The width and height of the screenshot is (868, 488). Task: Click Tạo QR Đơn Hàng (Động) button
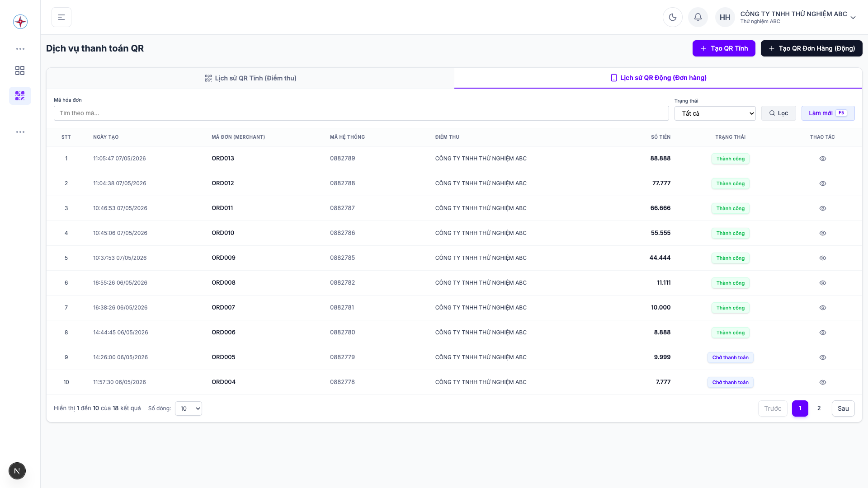(811, 48)
